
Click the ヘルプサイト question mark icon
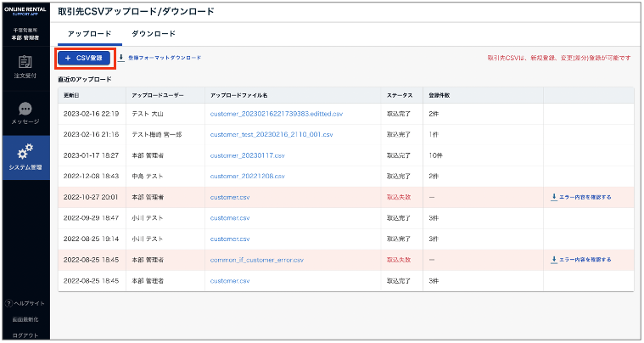tap(8, 303)
